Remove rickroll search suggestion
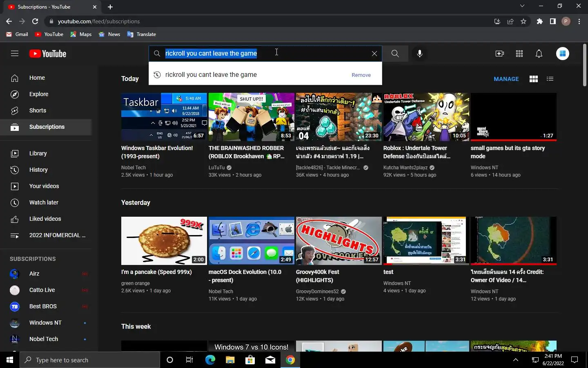588x368 pixels. [361, 75]
